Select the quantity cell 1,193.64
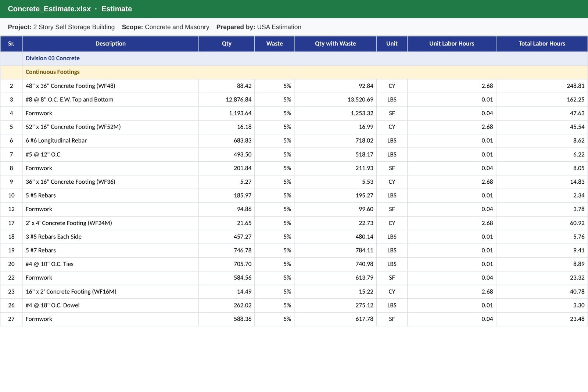Screen dimensions: 588x392 [226, 113]
